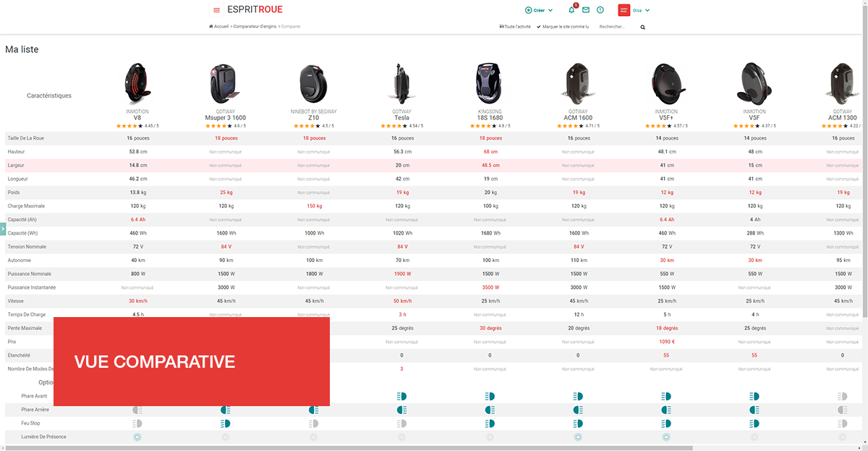This screenshot has width=868, height=451.
Task: Expand the Créer dropdown
Action: [x=539, y=10]
